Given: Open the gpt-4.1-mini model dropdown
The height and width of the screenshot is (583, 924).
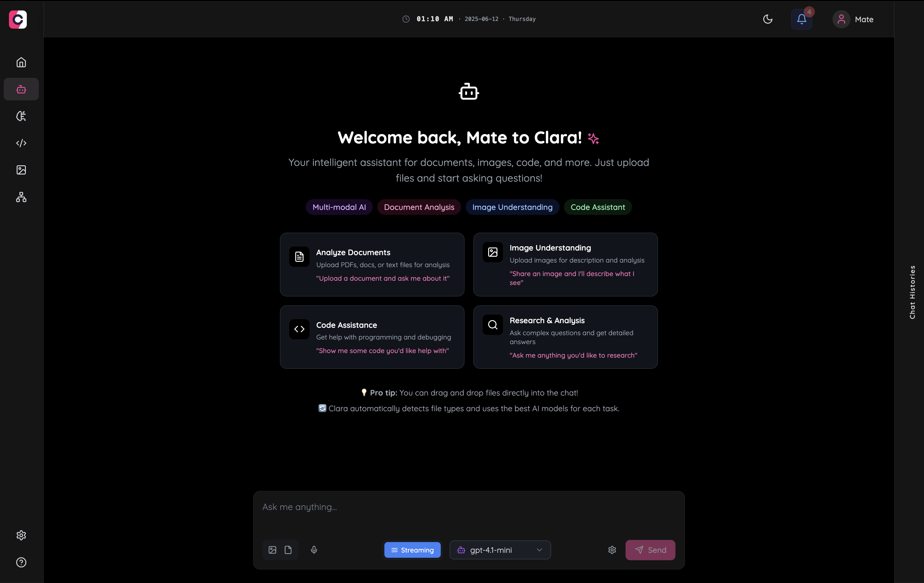Looking at the screenshot, I should coord(500,550).
